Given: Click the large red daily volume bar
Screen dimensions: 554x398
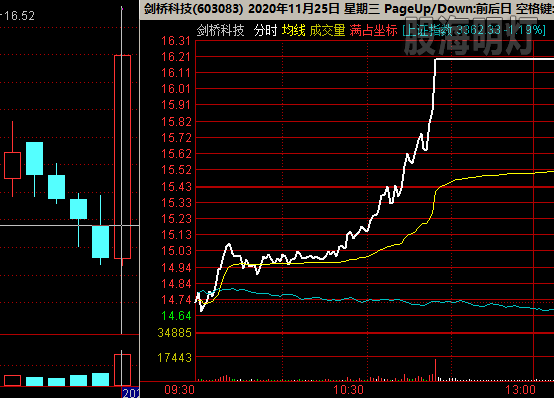Looking at the screenshot, I should coord(122,370).
